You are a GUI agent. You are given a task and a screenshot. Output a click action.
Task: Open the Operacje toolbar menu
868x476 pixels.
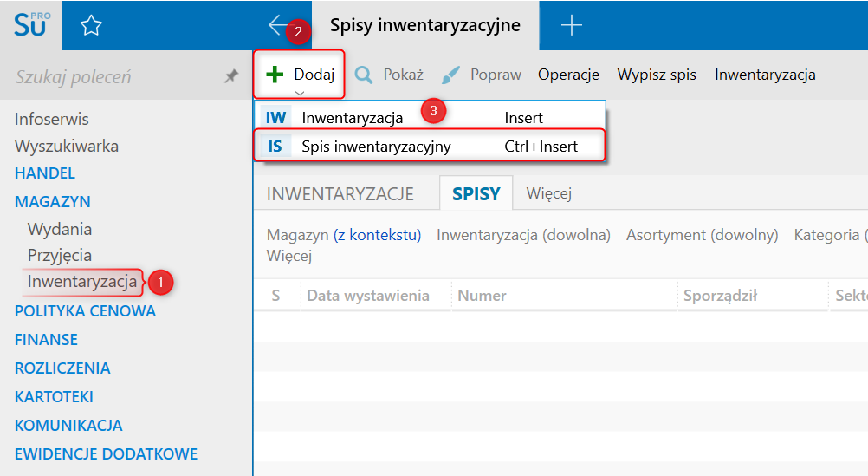568,75
